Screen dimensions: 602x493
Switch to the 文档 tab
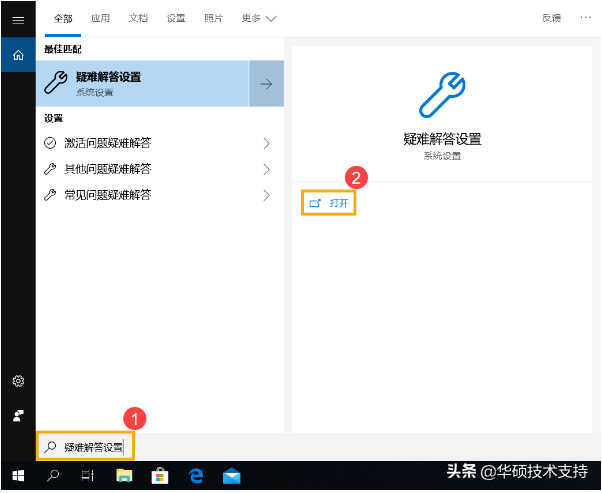pos(138,18)
